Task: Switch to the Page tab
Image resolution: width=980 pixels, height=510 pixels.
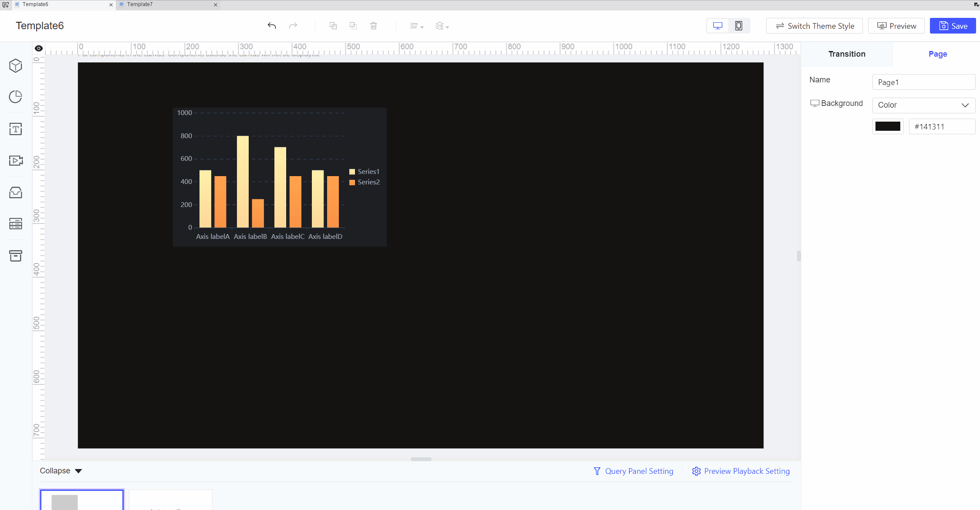Action: [937, 54]
